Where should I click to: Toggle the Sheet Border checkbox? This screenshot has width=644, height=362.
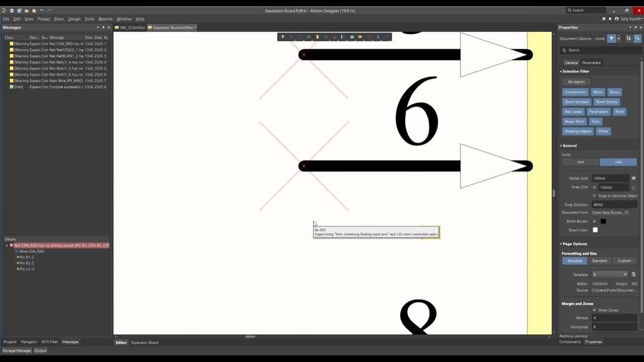click(594, 221)
